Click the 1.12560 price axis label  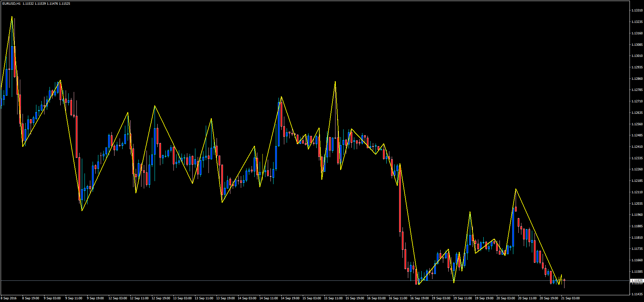coord(637,124)
